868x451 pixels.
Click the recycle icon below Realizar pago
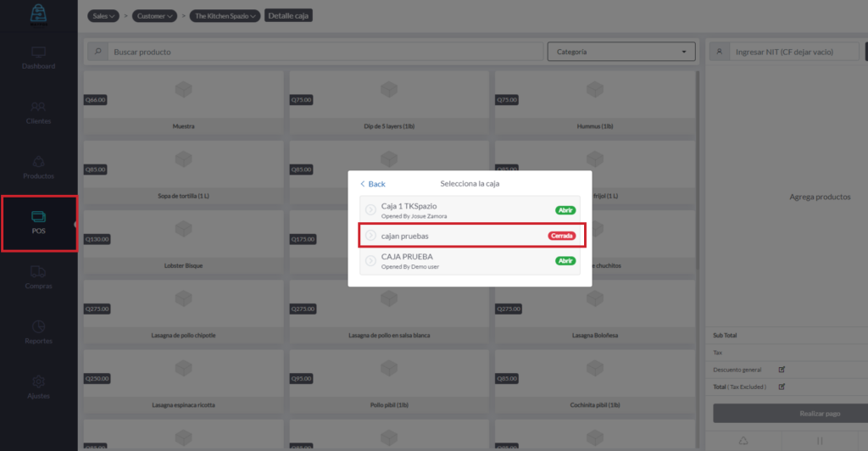point(743,441)
